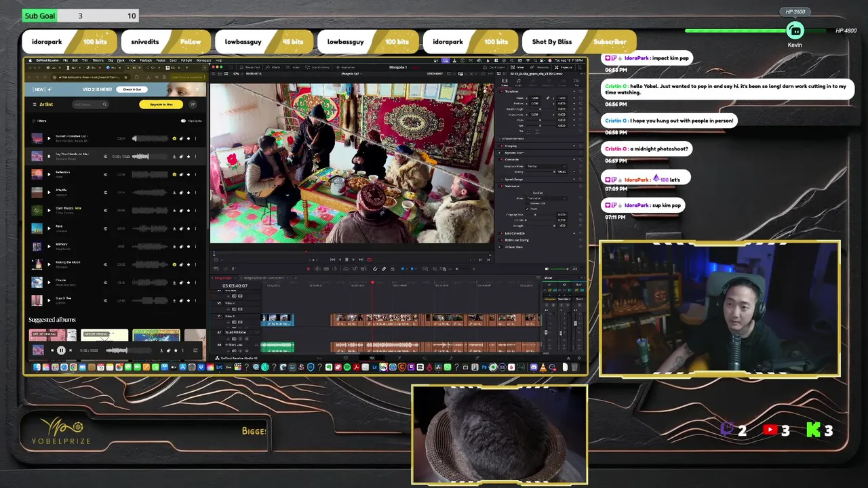Download the Calm Breeze track

(x=174, y=210)
